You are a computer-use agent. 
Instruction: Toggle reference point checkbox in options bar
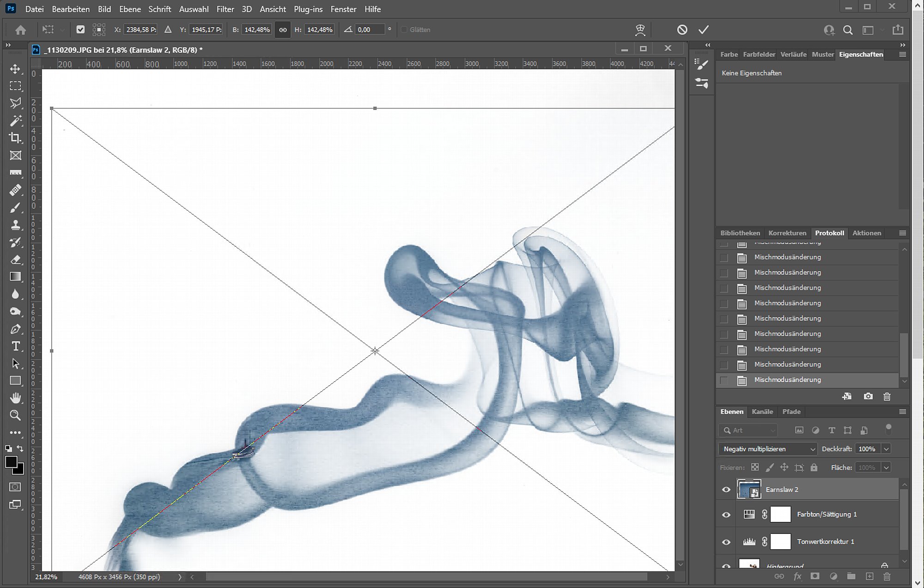[x=80, y=30]
